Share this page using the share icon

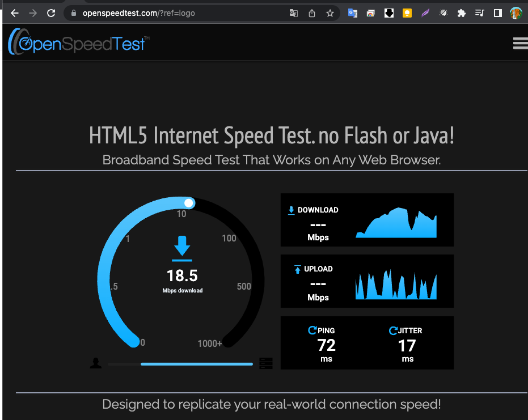[312, 13]
